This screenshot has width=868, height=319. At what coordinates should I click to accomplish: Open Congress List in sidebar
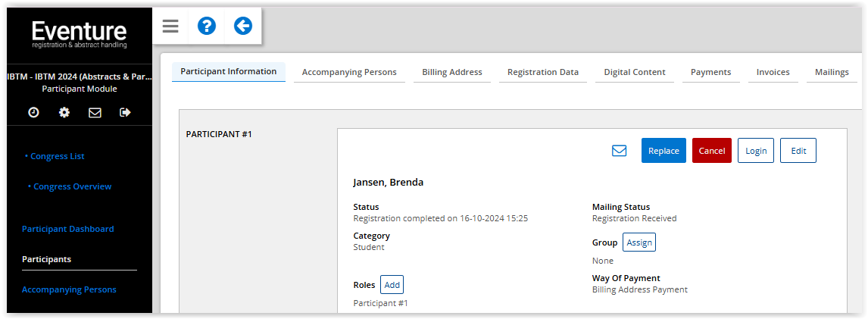coord(57,156)
